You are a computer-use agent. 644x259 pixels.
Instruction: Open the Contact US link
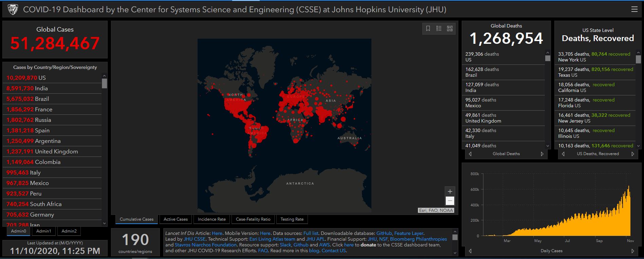(333, 251)
